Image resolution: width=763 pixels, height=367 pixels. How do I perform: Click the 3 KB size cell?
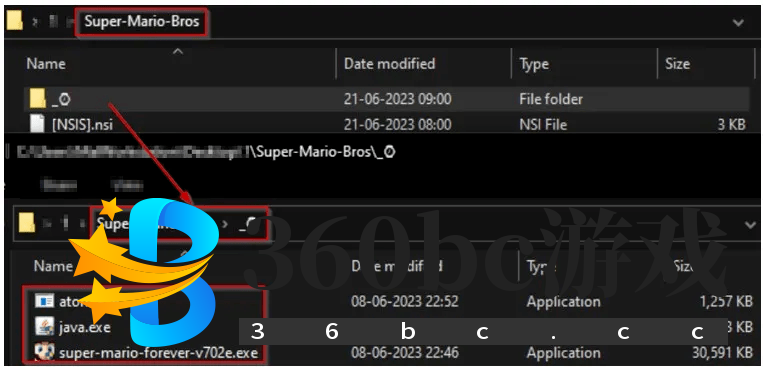coord(731,125)
